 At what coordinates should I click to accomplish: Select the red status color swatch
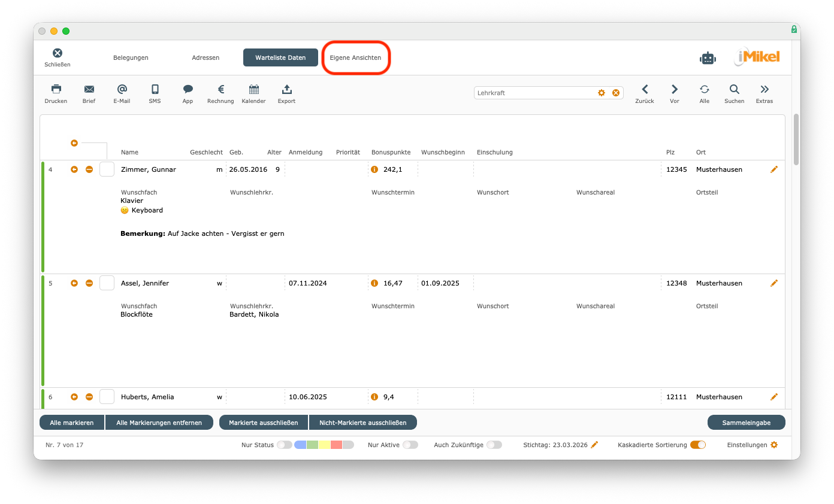pos(336,445)
